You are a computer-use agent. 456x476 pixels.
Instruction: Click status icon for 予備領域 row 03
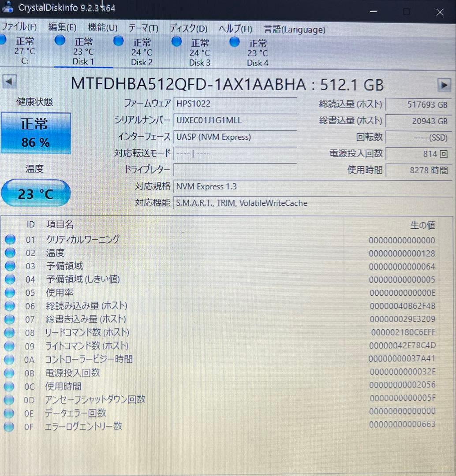click(10, 266)
